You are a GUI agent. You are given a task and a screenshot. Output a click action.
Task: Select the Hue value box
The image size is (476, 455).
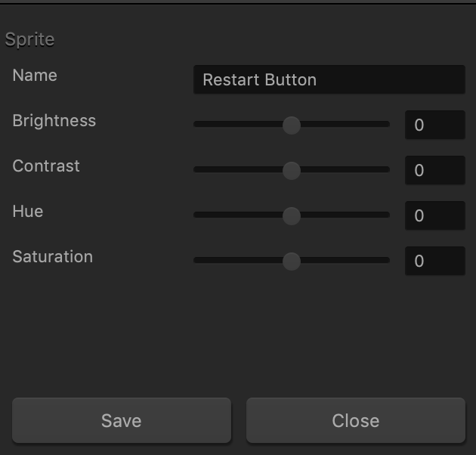434,215
